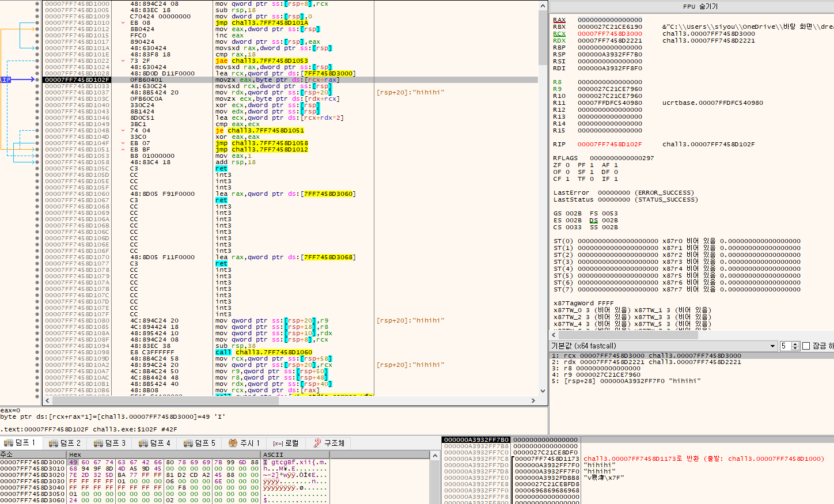Toggle breakpoint dot at address 00007FF7458D1053
The image size is (834, 504).
tap(37, 156)
